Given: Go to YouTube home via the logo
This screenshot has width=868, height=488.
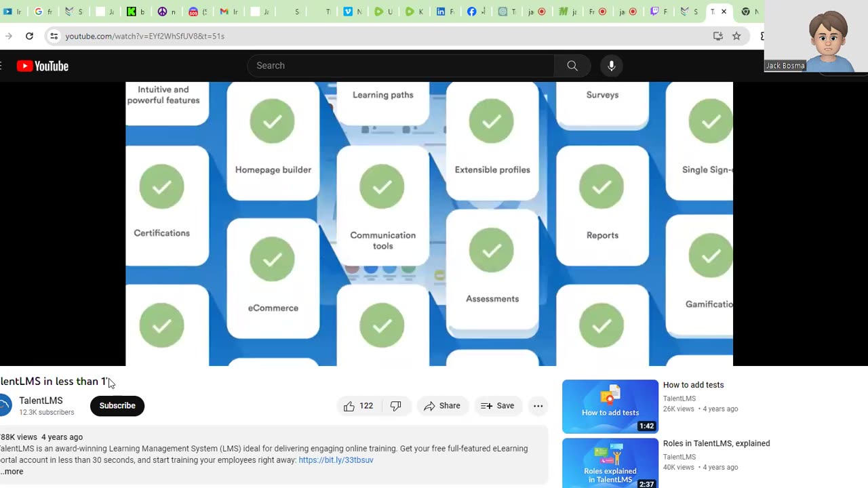Looking at the screenshot, I should (x=43, y=66).
